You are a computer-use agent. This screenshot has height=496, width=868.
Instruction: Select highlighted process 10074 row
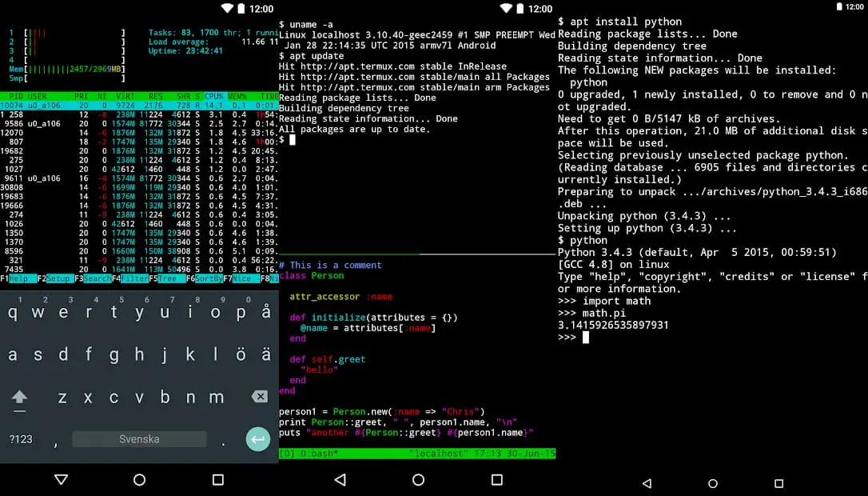(139, 106)
